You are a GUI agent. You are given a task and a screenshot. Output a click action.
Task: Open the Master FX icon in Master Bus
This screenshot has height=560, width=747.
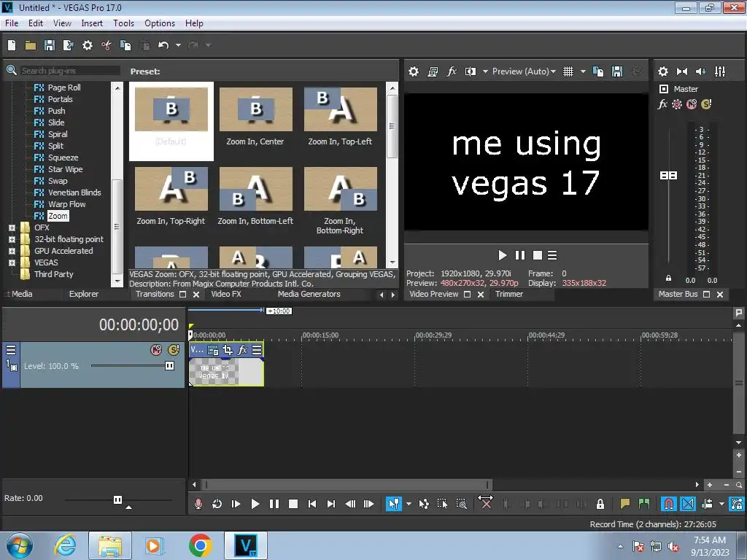662,104
